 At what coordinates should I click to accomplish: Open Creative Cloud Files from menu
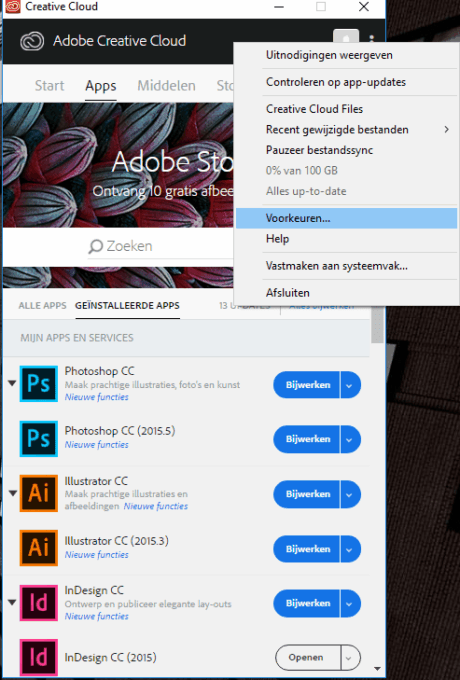(346, 109)
